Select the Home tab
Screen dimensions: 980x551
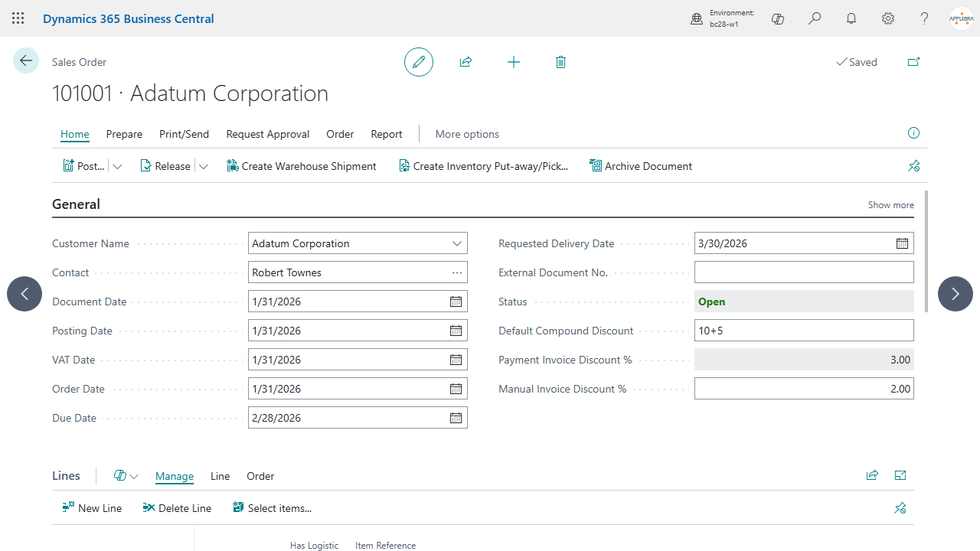tap(75, 134)
